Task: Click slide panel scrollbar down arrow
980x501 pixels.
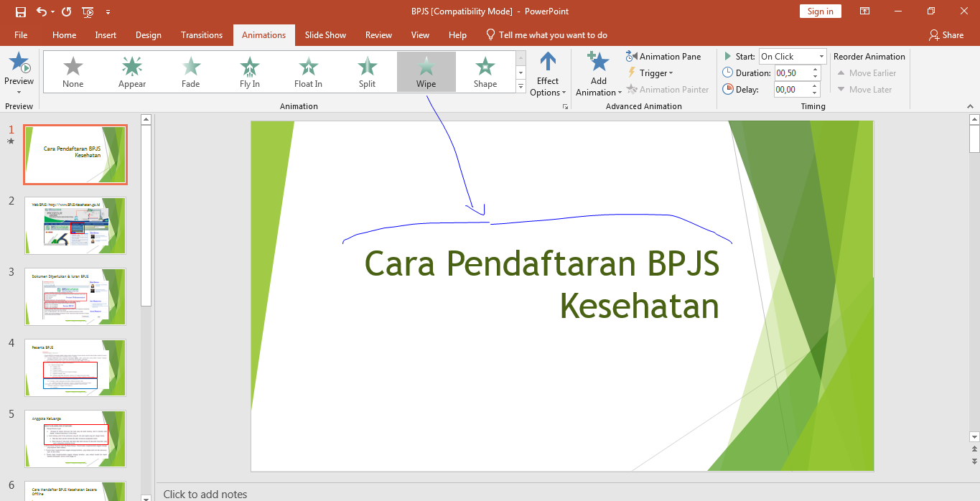Action: pos(146,497)
